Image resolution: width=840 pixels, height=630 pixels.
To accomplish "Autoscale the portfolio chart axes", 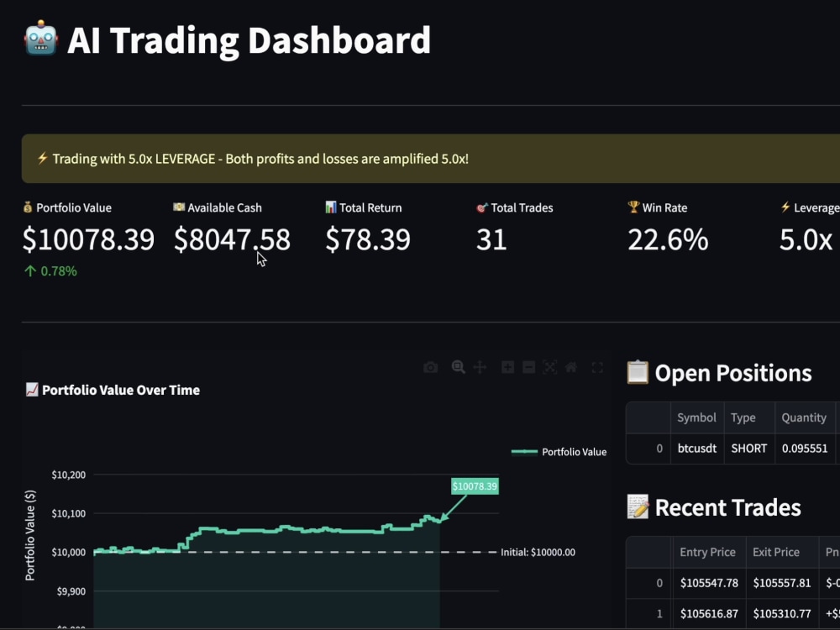I will [550, 367].
